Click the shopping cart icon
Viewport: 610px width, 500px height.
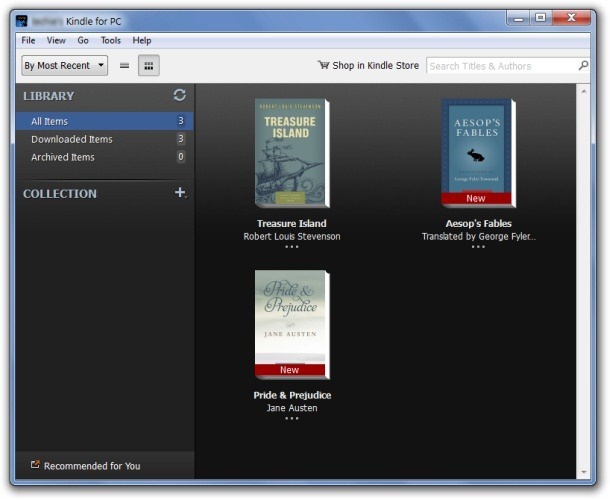tap(323, 65)
